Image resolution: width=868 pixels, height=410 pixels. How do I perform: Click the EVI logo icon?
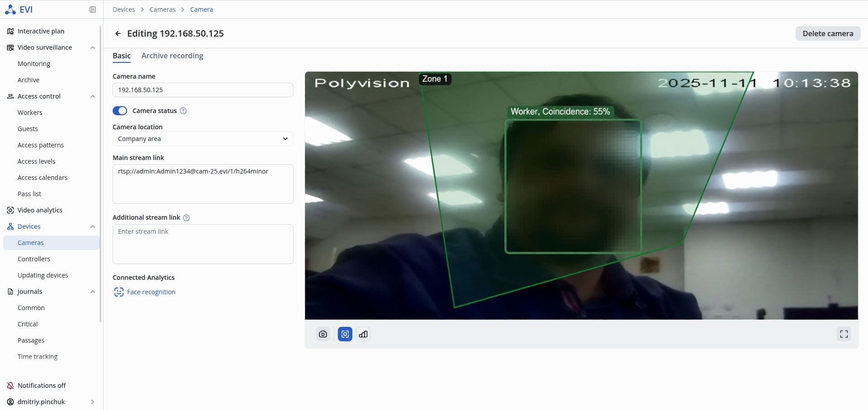pos(10,9)
